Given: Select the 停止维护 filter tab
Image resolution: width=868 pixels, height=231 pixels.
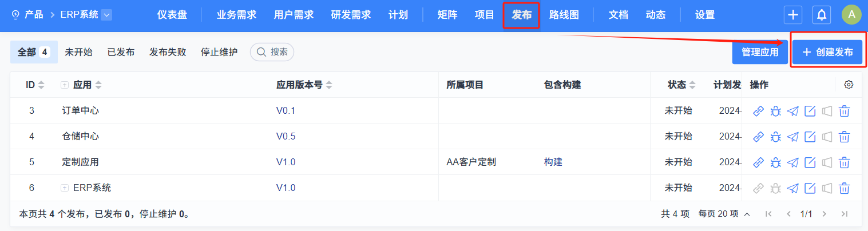Looking at the screenshot, I should coord(219,52).
